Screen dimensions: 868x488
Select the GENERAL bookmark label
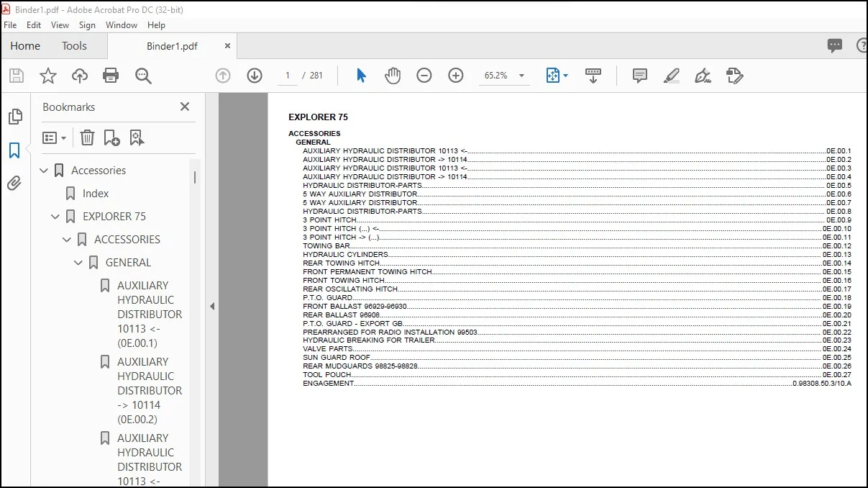click(128, 263)
